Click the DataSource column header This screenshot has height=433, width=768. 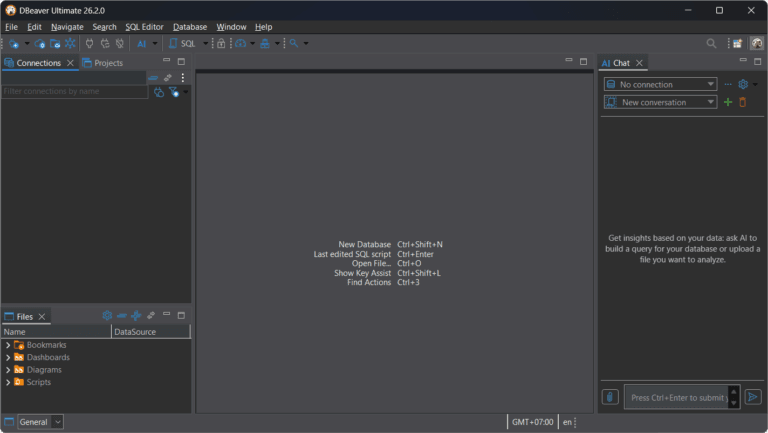click(150, 332)
